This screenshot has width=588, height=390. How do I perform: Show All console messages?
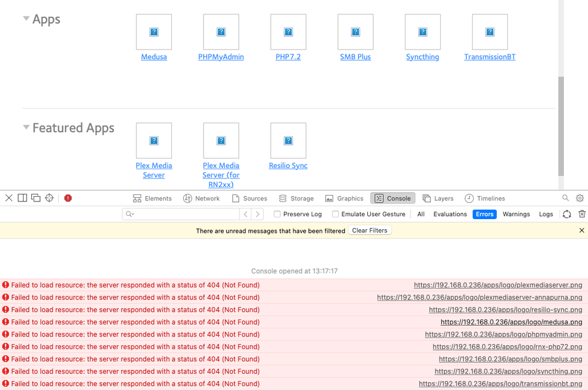coord(421,214)
